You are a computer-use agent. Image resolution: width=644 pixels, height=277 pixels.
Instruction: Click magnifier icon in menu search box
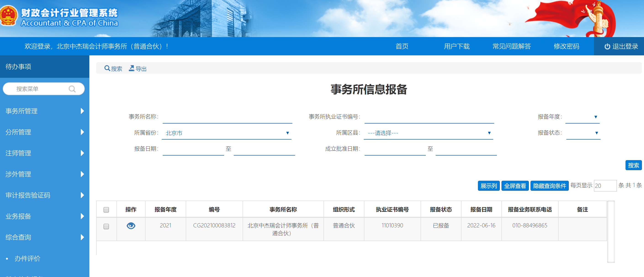click(72, 89)
